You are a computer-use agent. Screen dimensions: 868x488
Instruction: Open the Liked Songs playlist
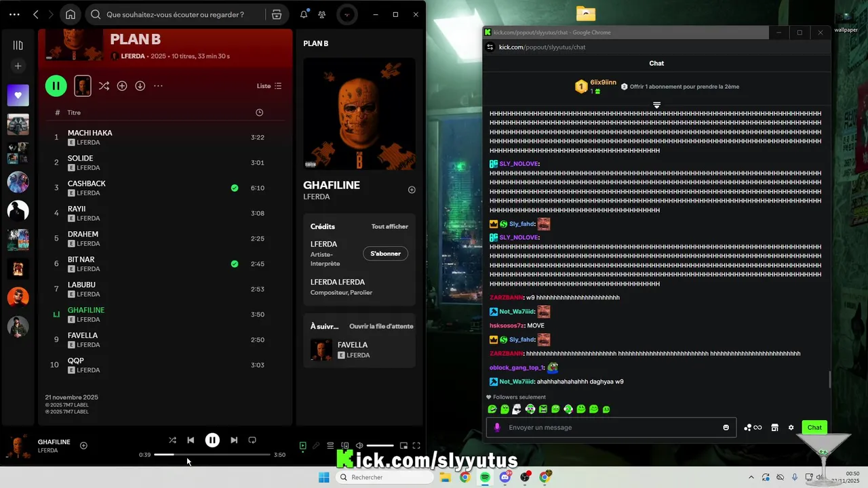18,95
